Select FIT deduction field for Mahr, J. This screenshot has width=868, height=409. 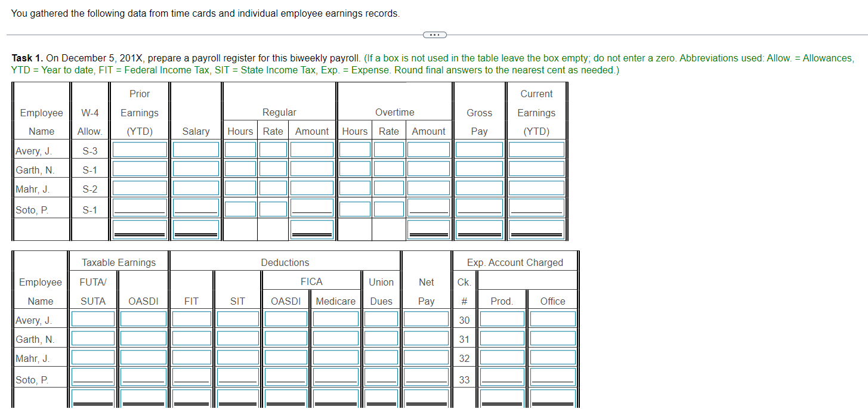[x=191, y=357]
